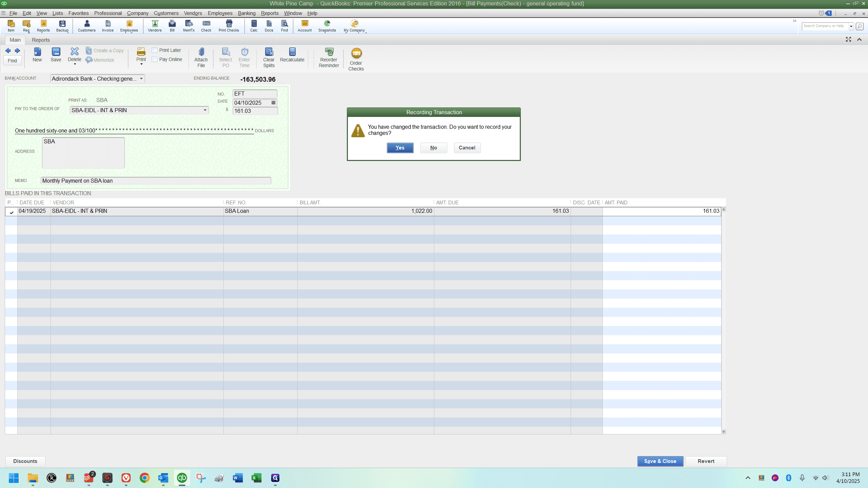868x488 pixels.
Task: Open the Account chart icon
Action: click(305, 26)
